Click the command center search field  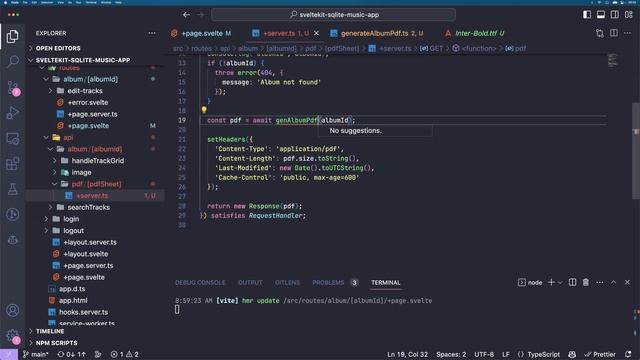tap(333, 15)
